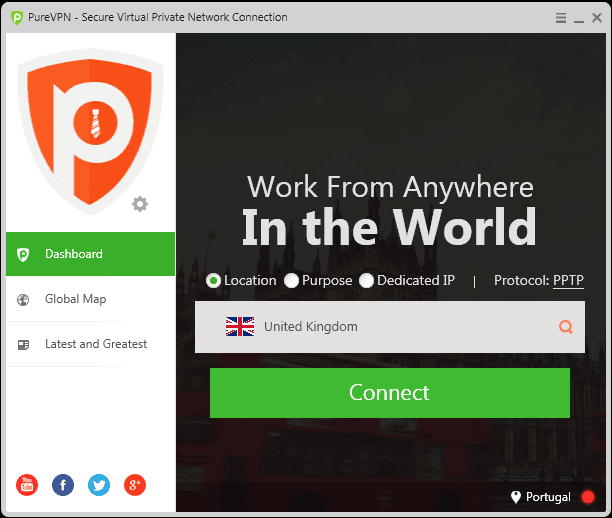The image size is (612, 518).
Task: Click the Portugal current location text
Action: click(x=548, y=497)
